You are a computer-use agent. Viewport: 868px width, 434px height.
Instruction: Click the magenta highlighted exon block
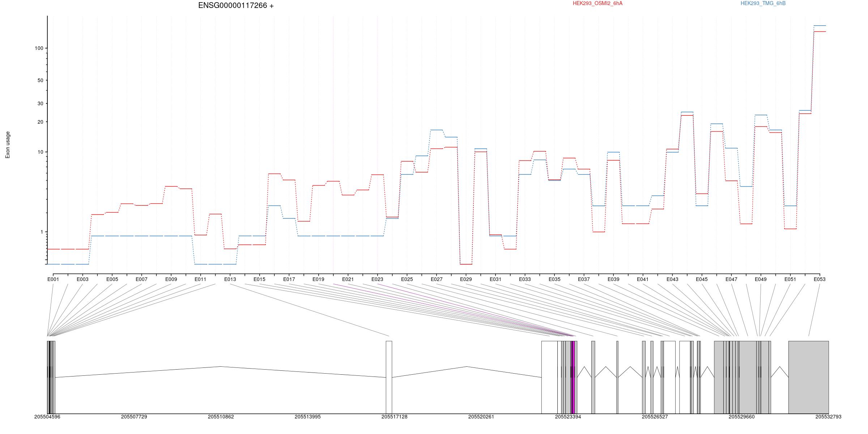pos(573,377)
